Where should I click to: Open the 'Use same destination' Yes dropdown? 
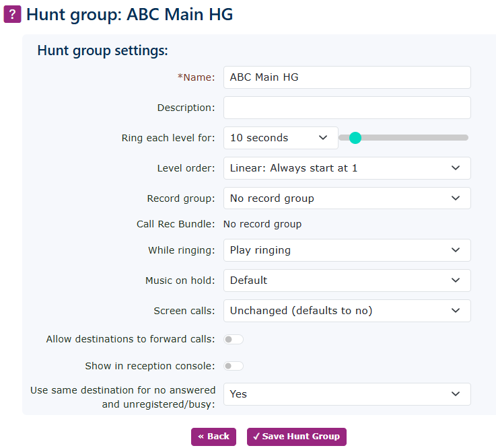347,394
